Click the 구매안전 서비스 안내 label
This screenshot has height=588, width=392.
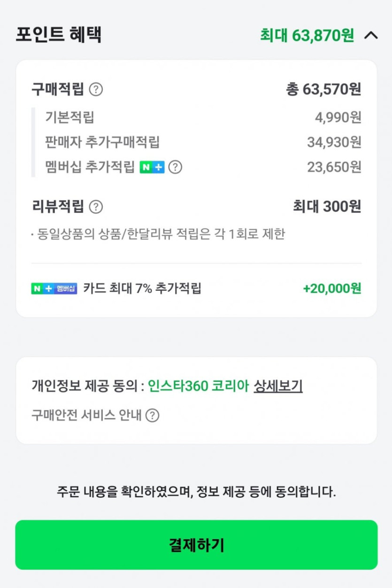pos(86,415)
